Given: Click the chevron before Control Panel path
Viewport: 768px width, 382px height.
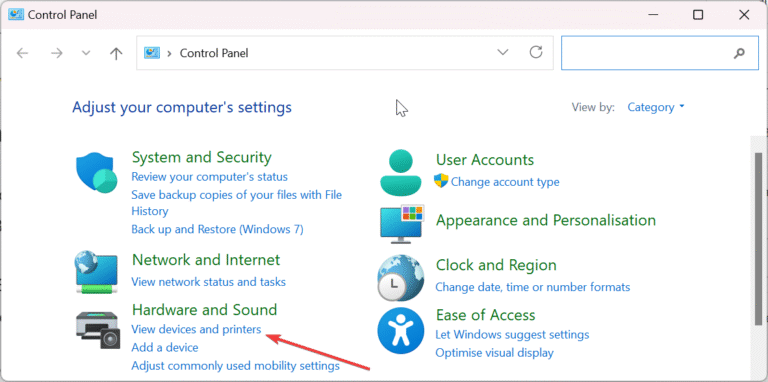Looking at the screenshot, I should point(169,53).
